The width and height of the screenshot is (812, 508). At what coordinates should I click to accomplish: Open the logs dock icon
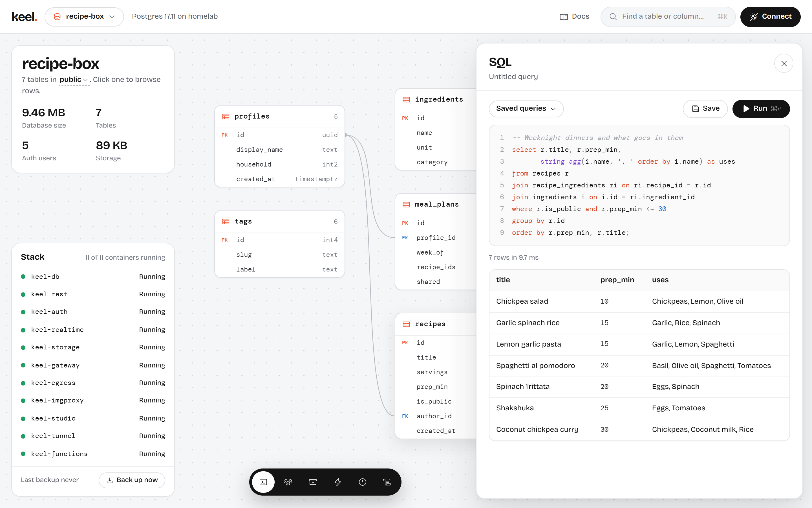point(387,482)
